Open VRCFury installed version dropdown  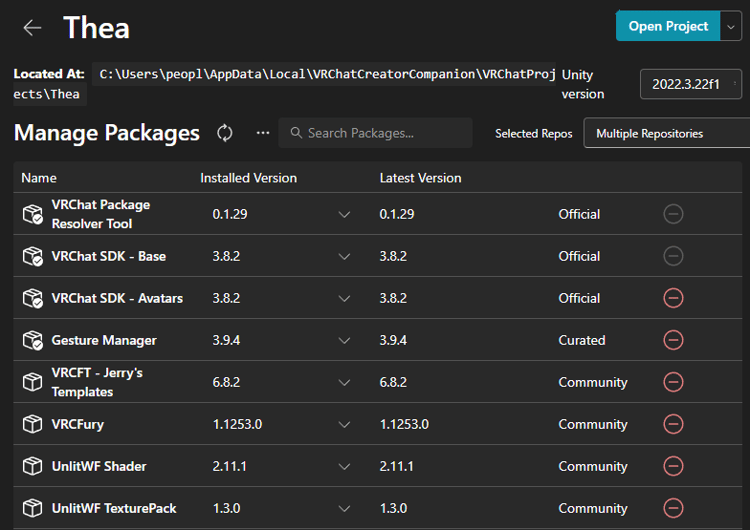click(344, 424)
